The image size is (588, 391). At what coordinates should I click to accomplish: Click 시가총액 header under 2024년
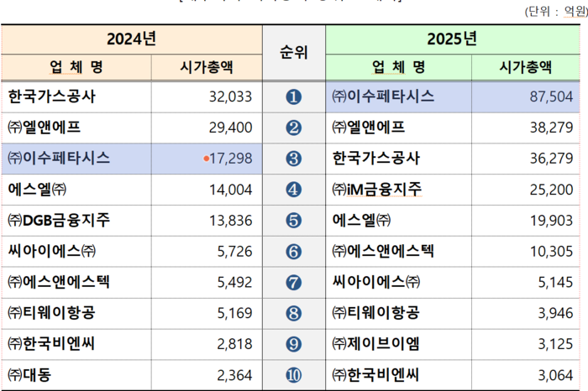click(x=207, y=67)
